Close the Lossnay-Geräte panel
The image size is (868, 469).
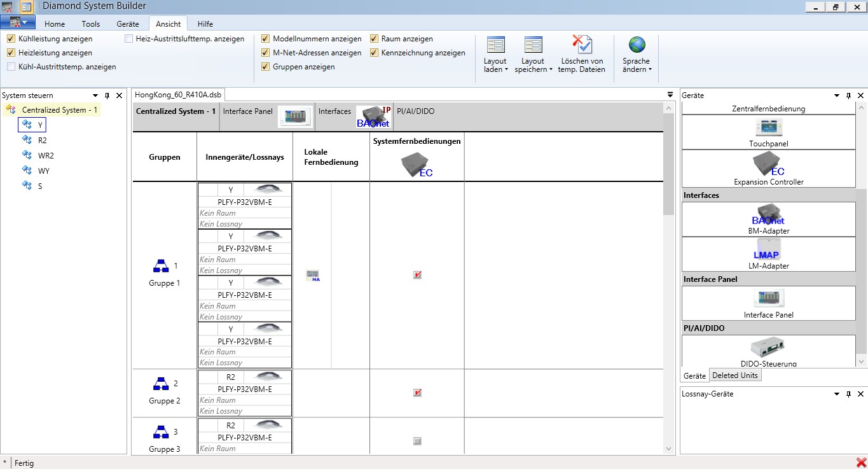click(x=860, y=394)
